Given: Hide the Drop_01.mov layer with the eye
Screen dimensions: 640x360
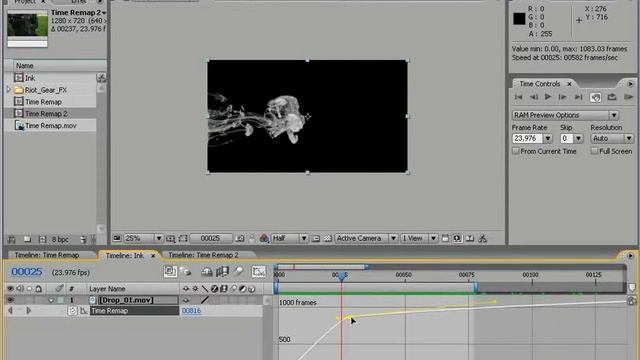Looking at the screenshot, I should point(10,300).
